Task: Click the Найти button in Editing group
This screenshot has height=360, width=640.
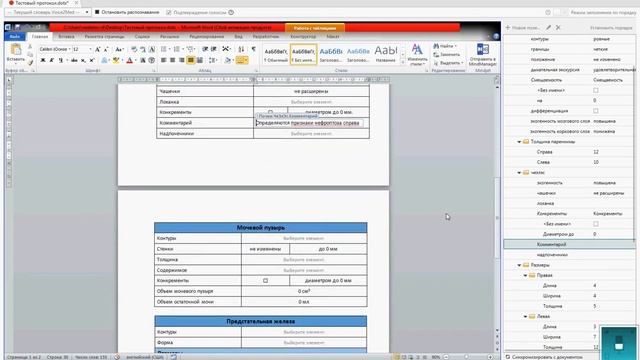Action: tap(444, 46)
